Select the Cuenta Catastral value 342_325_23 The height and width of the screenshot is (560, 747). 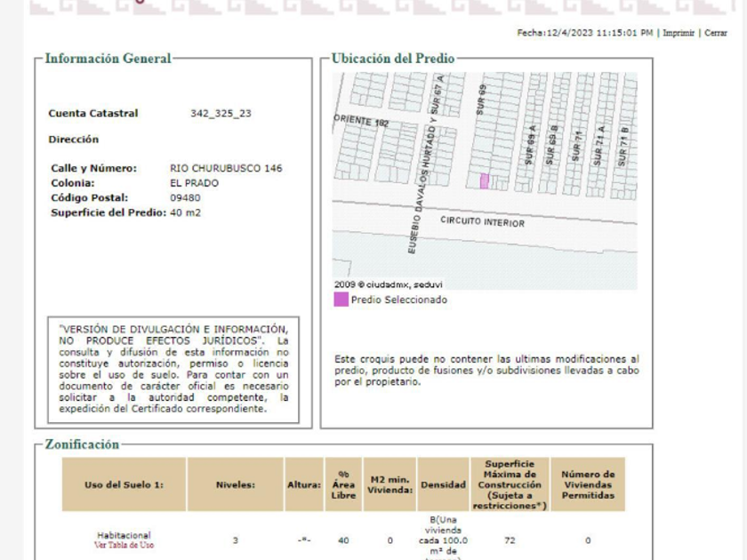click(x=221, y=114)
